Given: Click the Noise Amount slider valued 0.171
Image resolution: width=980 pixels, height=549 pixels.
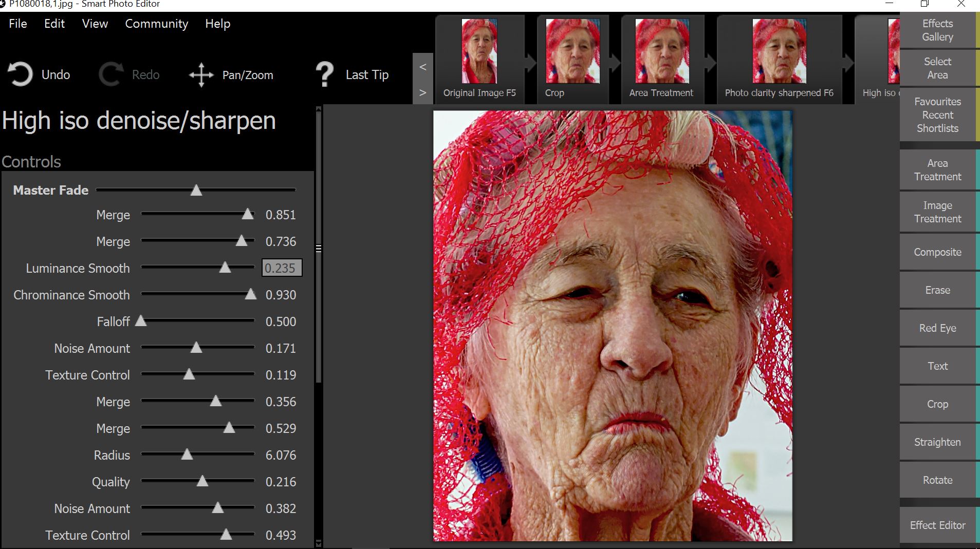Looking at the screenshot, I should coord(198,348).
